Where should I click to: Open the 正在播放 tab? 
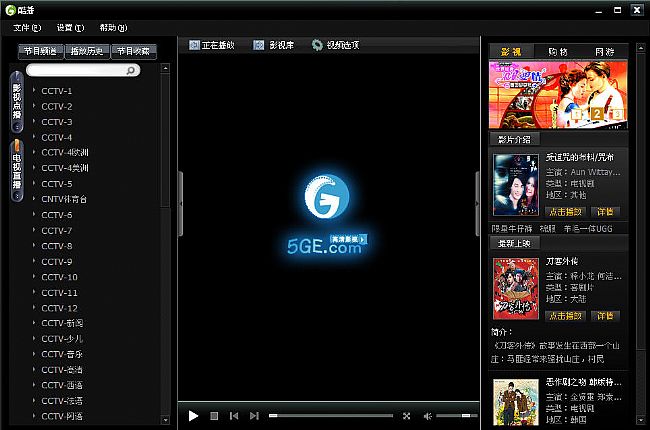pos(212,45)
